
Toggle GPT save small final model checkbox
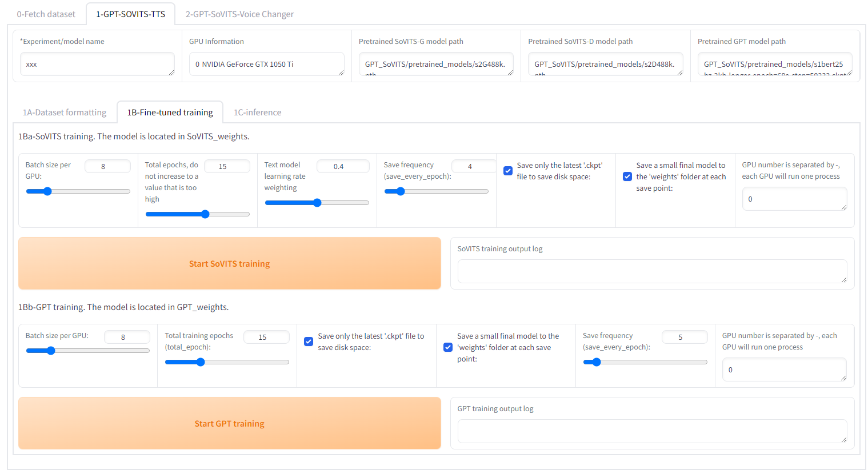(x=448, y=347)
